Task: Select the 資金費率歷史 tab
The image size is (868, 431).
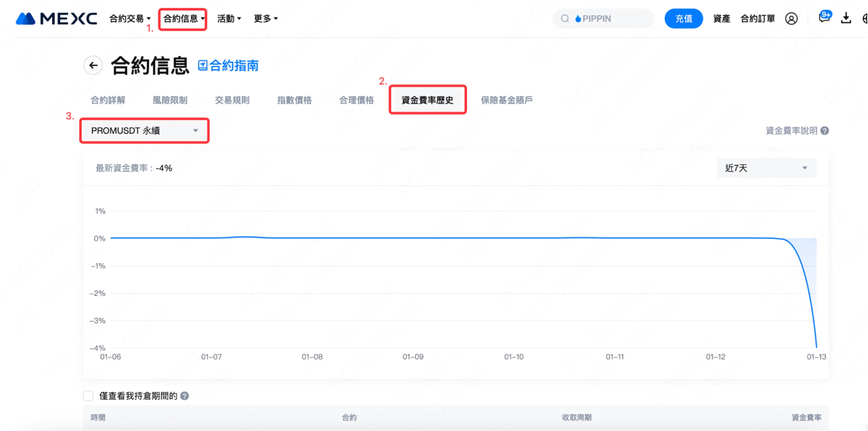Action: click(427, 100)
